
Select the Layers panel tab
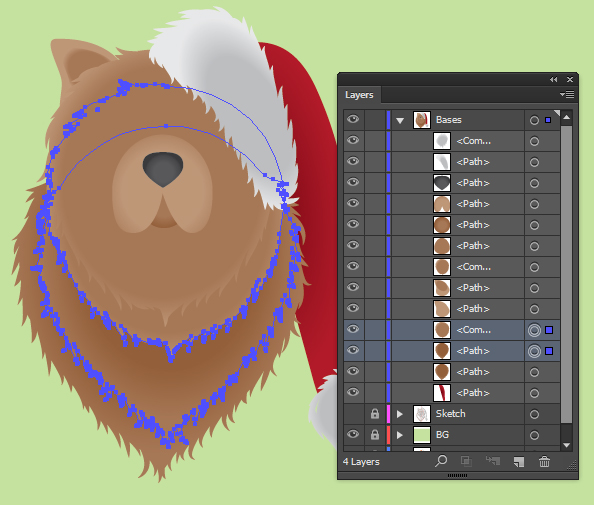point(359,95)
